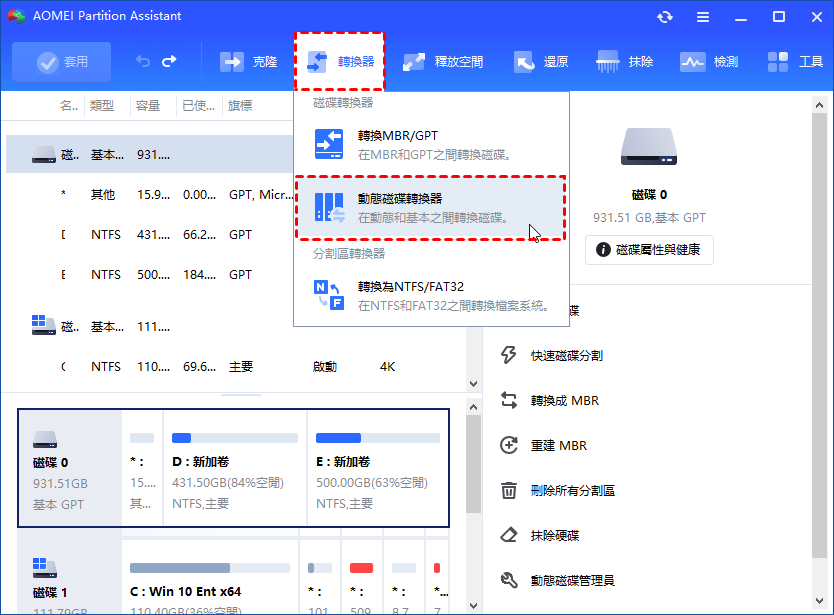
Task: Select the disk 0 row 931 in list
Action: [149, 154]
